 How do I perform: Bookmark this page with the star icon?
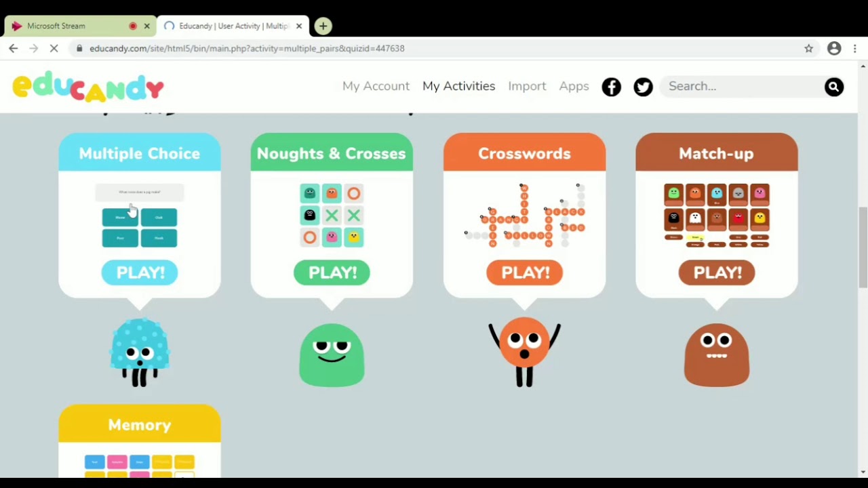point(808,48)
